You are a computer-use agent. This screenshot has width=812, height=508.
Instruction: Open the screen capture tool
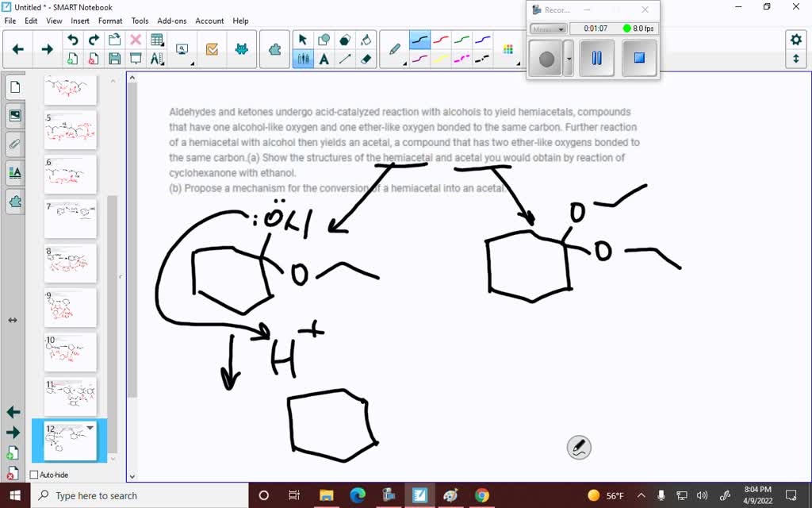182,49
